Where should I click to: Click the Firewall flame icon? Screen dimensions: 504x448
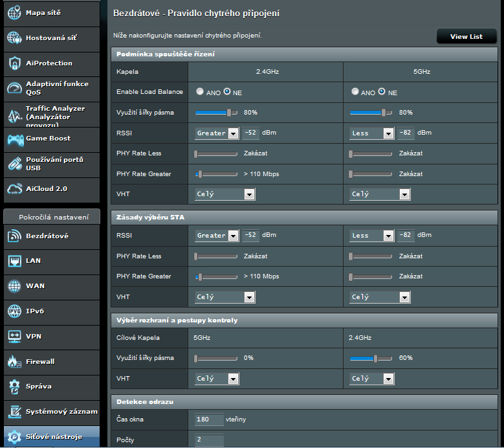pyautogui.click(x=14, y=361)
